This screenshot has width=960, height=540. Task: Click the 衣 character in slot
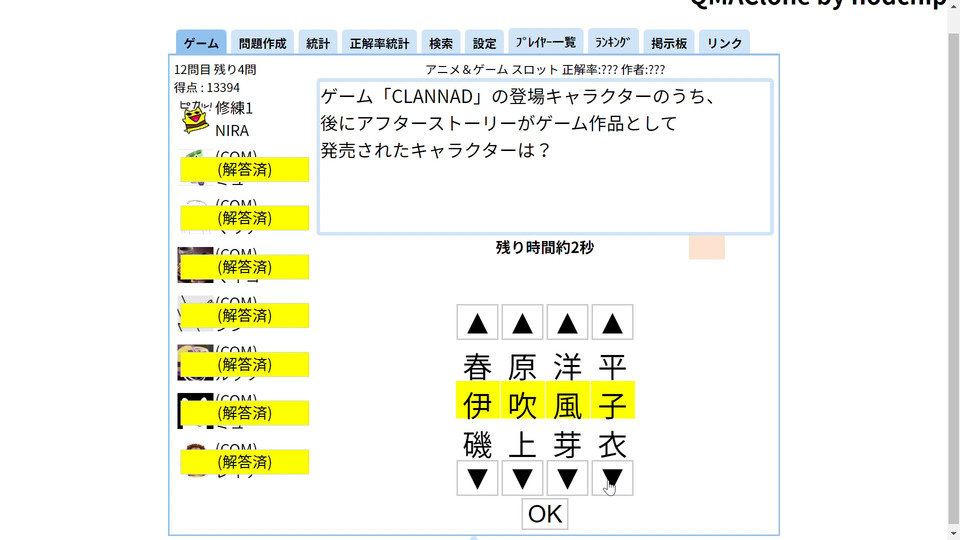click(x=612, y=445)
